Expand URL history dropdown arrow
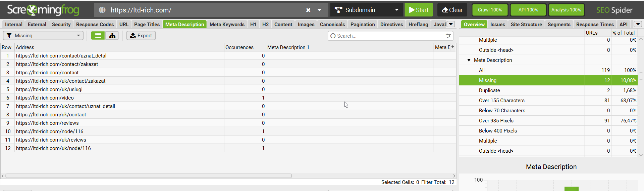This screenshot has width=644, height=191. coord(319,10)
